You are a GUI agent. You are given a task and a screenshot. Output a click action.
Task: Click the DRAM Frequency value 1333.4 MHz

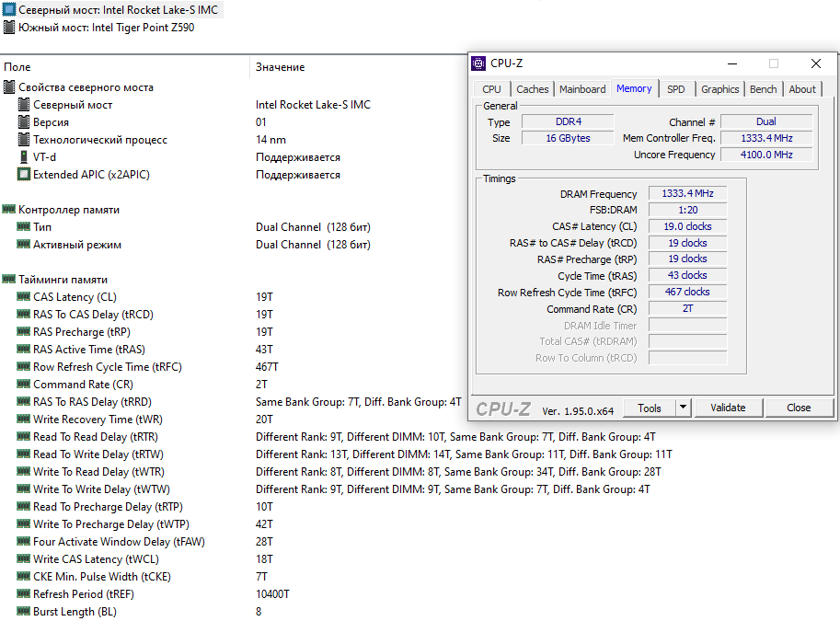688,193
